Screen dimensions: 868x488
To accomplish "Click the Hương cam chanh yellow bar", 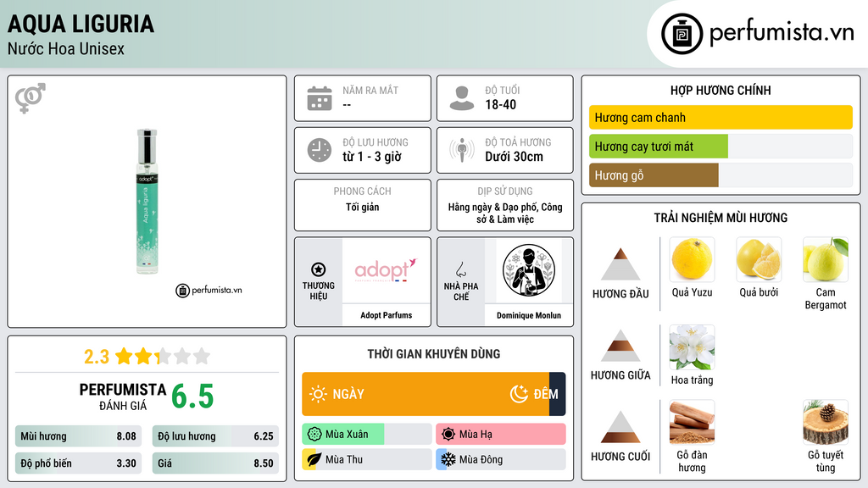I will pyautogui.click(x=721, y=117).
